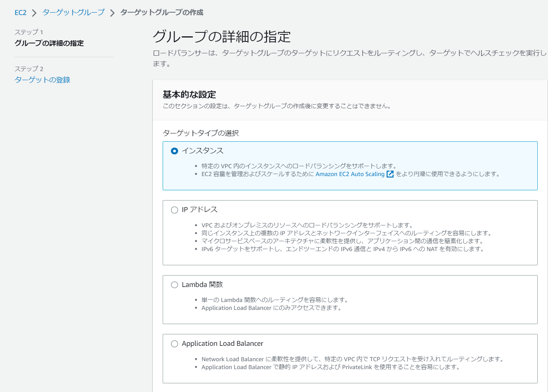Viewport: 548px width, 392px height.
Task: Click the IP アドレス option label
Action: [199, 210]
